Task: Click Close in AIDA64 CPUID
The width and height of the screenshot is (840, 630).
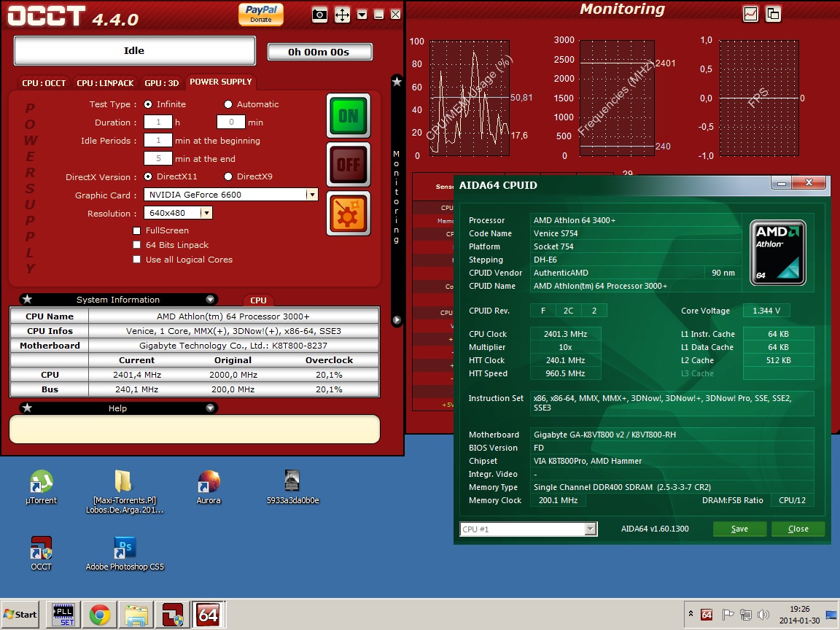Action: coord(798,529)
